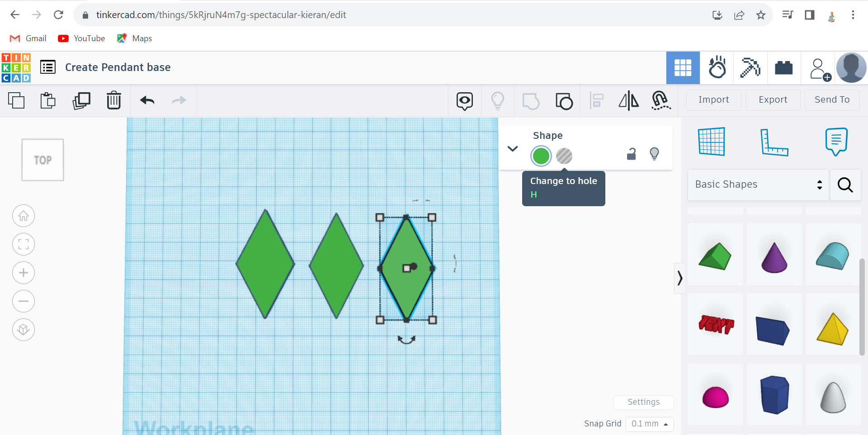Click the Copy tool icon
Viewport: 868px width, 435px height.
[16, 100]
